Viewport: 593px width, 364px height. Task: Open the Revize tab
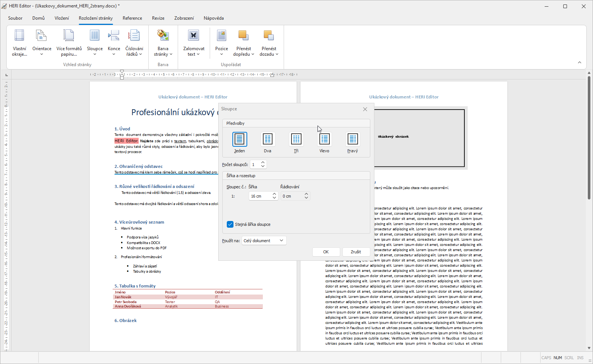[158, 18]
